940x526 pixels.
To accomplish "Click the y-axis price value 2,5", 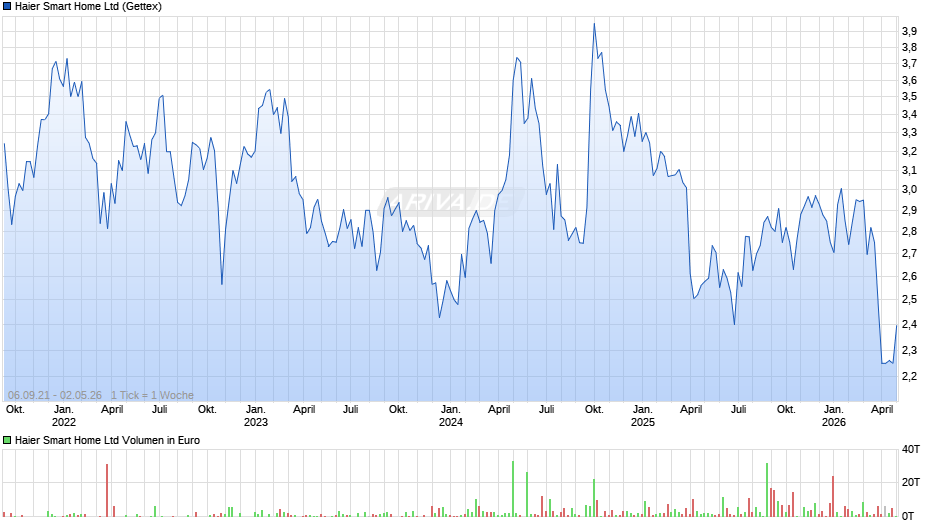I will [909, 299].
